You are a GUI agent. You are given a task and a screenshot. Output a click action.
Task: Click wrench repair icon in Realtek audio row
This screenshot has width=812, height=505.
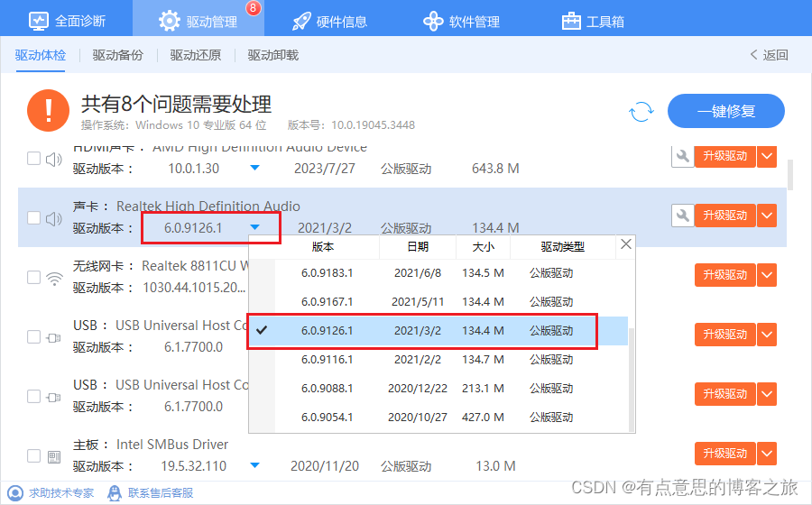click(683, 216)
